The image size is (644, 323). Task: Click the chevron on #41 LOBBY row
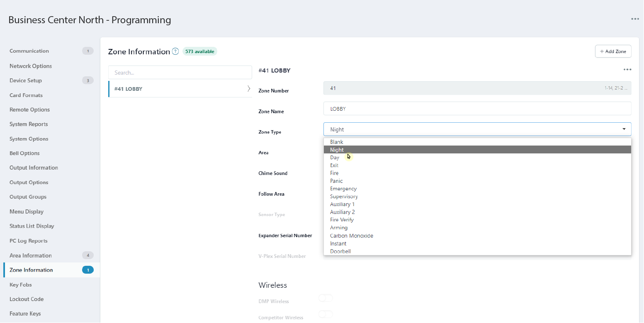click(248, 89)
